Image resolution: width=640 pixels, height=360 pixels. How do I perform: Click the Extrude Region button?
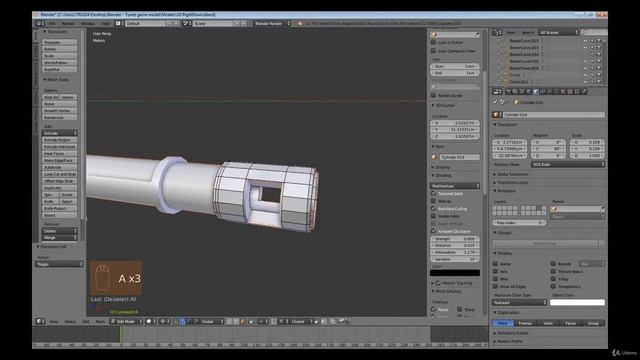(60, 140)
